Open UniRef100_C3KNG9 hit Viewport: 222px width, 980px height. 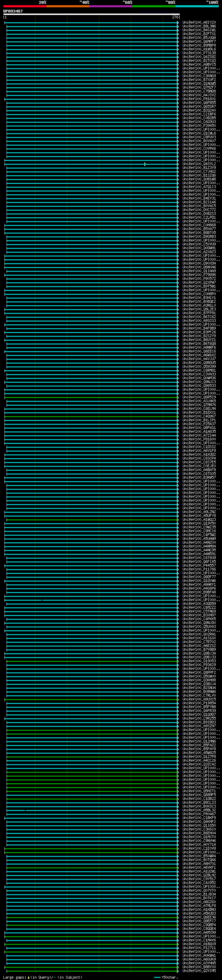[199, 76]
